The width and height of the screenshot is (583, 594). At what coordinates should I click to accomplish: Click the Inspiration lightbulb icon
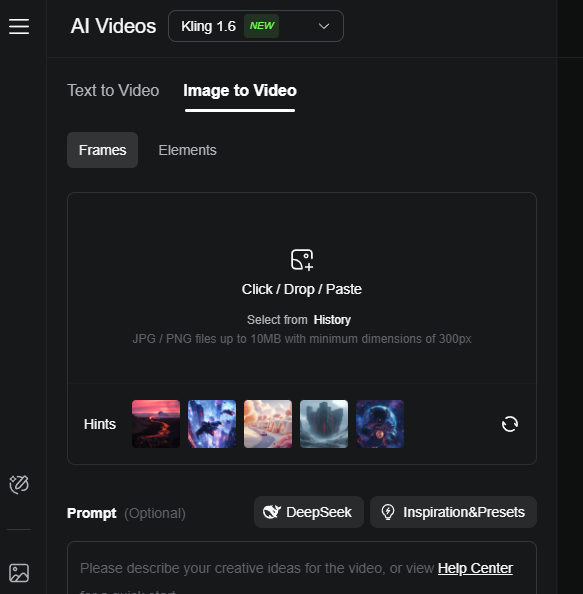(388, 512)
